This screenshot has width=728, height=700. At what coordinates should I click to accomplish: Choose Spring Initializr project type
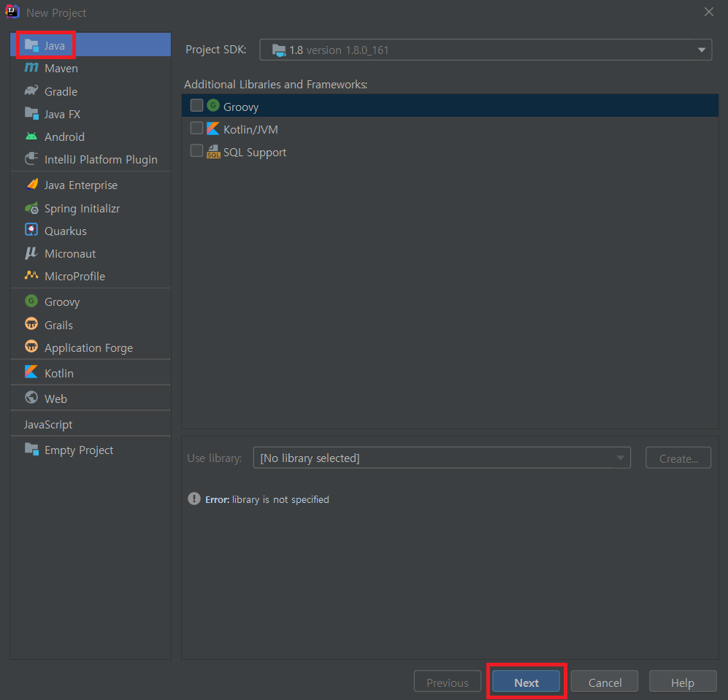pos(91,209)
